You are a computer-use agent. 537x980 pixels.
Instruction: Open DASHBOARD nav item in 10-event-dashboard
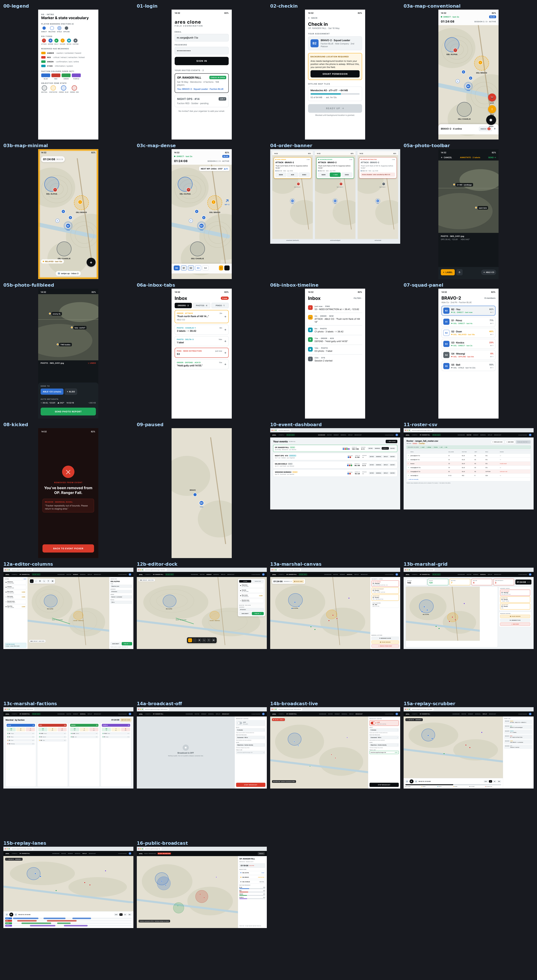tap(322, 435)
